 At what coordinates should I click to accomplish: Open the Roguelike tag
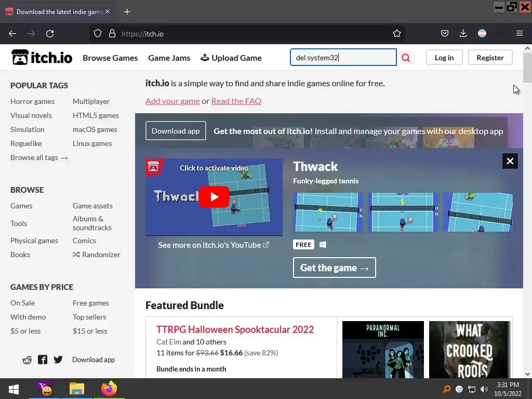tap(26, 143)
